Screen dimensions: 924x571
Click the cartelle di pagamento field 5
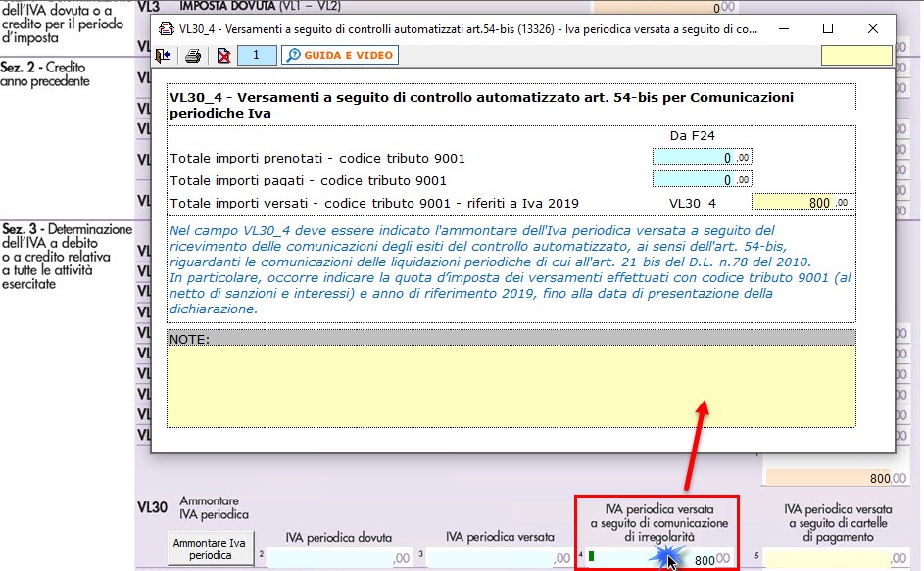click(838, 558)
